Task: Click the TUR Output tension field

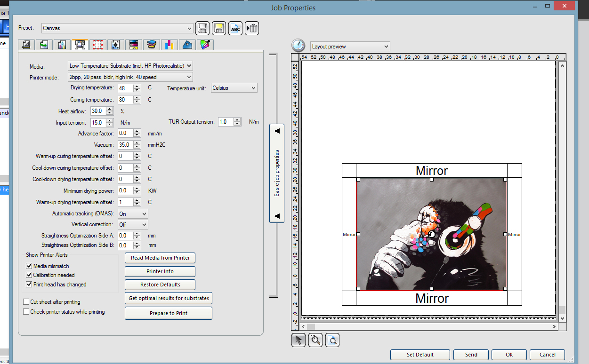Action: 226,122
